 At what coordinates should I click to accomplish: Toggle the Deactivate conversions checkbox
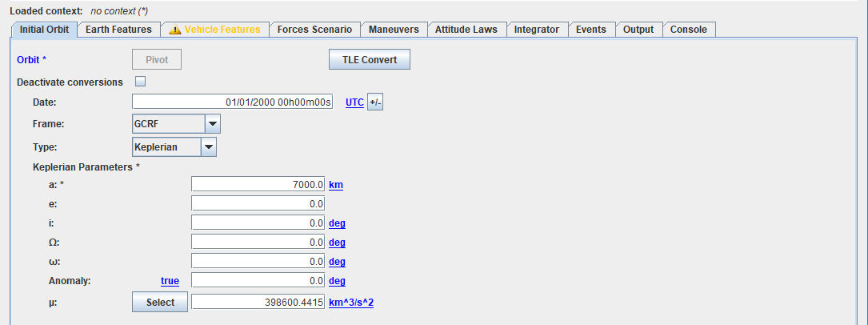141,82
